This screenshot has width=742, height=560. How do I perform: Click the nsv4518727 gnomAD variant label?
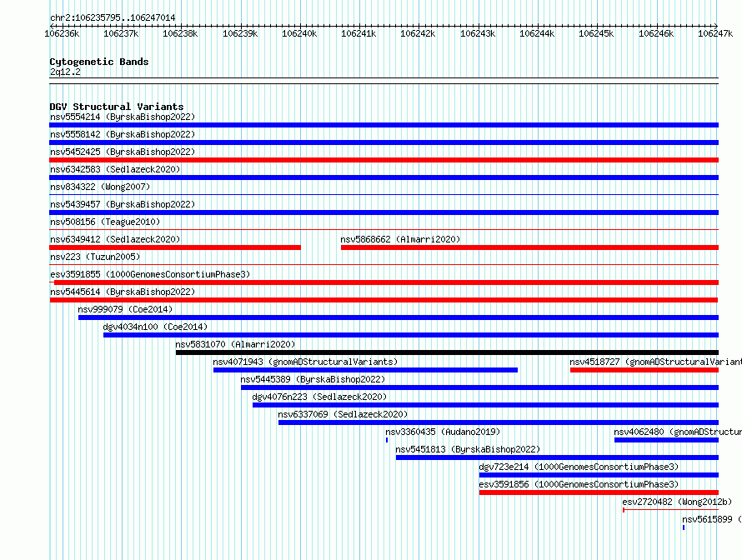tap(656, 362)
